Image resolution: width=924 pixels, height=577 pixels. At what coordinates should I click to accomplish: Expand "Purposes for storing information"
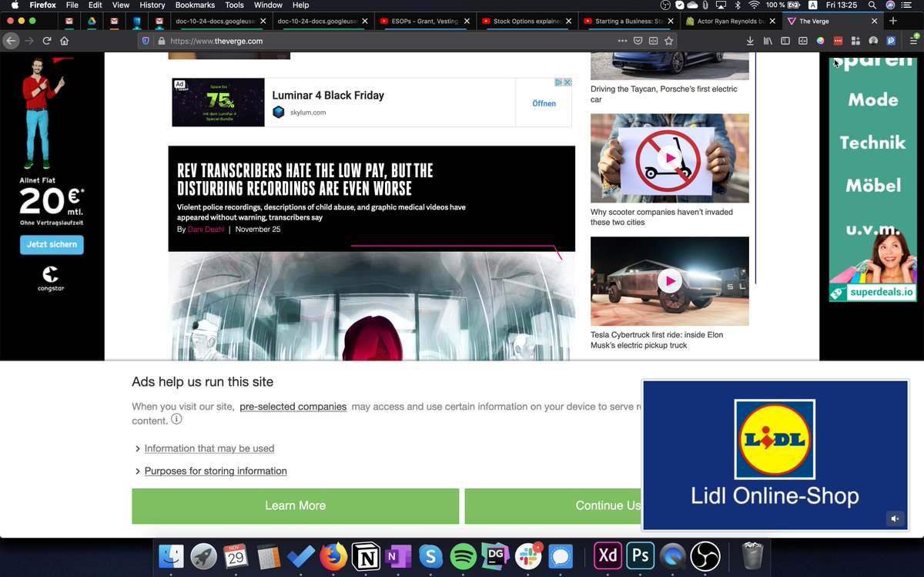(x=215, y=471)
